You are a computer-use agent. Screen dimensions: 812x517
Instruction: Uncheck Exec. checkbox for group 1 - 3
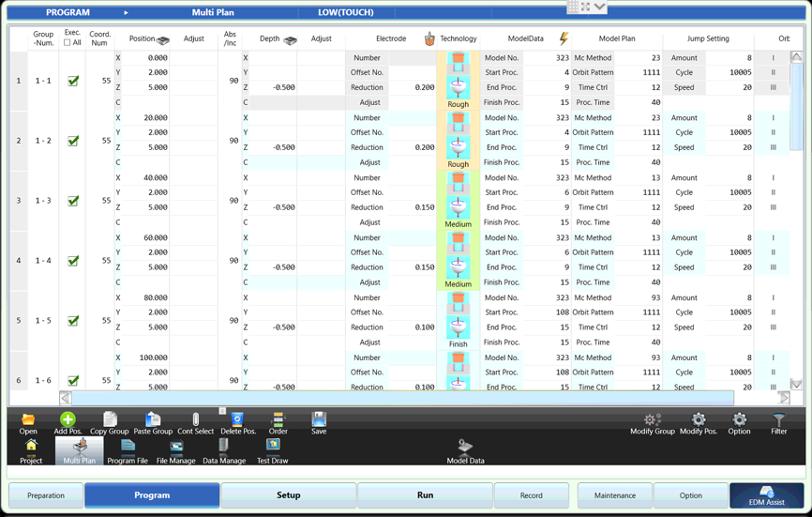tap(73, 201)
